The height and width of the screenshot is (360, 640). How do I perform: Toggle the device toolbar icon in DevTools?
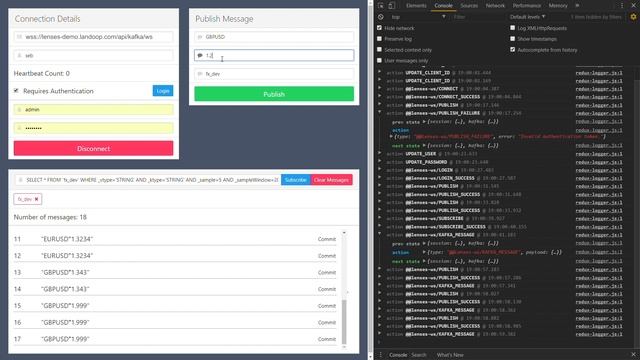click(391, 6)
